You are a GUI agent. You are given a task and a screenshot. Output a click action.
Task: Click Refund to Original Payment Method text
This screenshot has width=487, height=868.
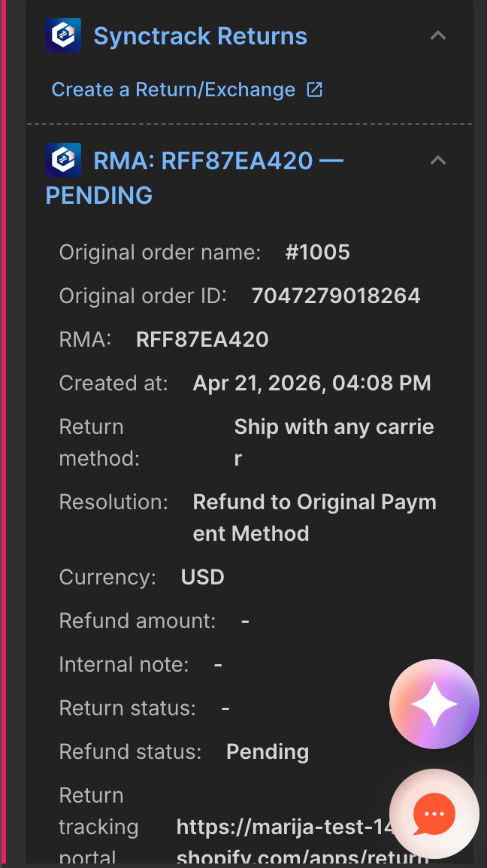tap(314, 502)
